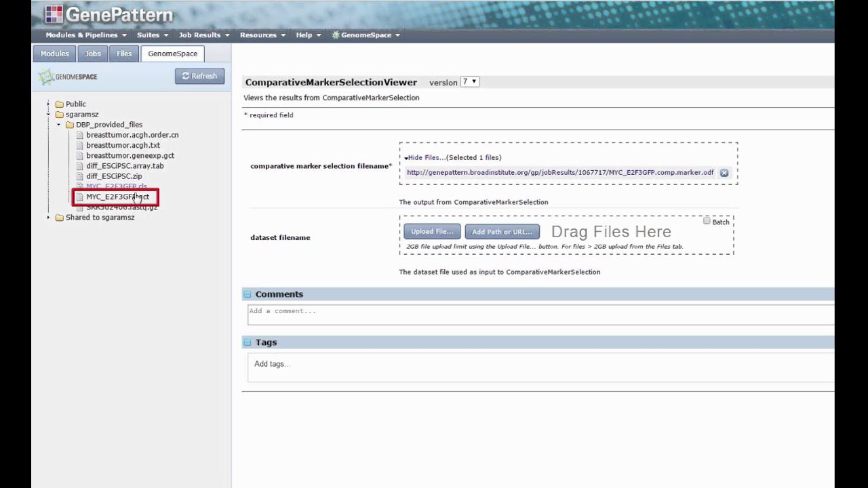Click the Upload File... button
The width and height of the screenshot is (868, 488).
(x=432, y=232)
